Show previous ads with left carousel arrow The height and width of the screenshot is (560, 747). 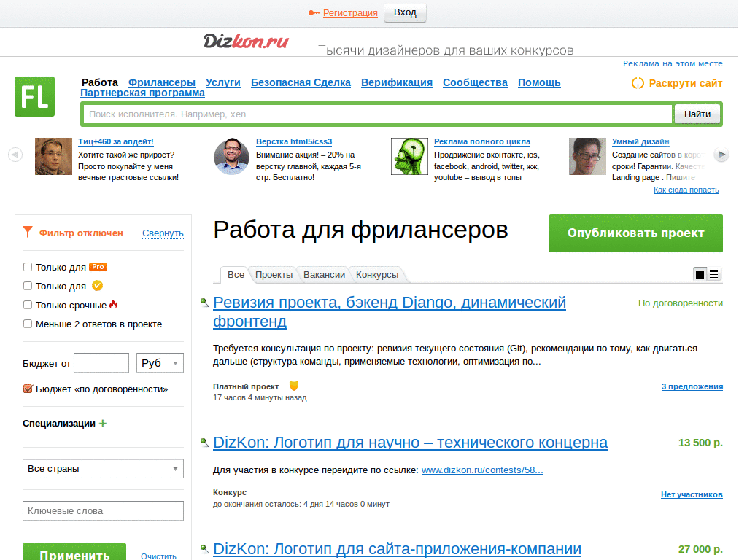[15, 155]
